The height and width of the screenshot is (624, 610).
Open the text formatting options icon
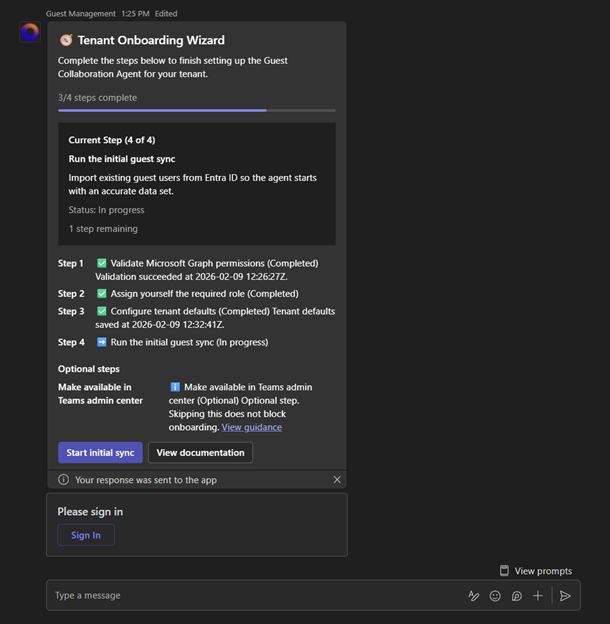click(474, 596)
